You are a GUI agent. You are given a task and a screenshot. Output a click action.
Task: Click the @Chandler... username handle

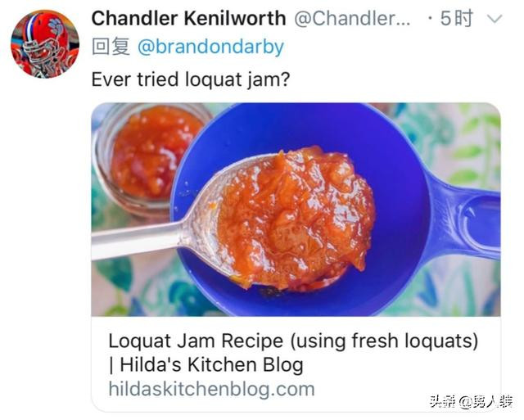(352, 18)
